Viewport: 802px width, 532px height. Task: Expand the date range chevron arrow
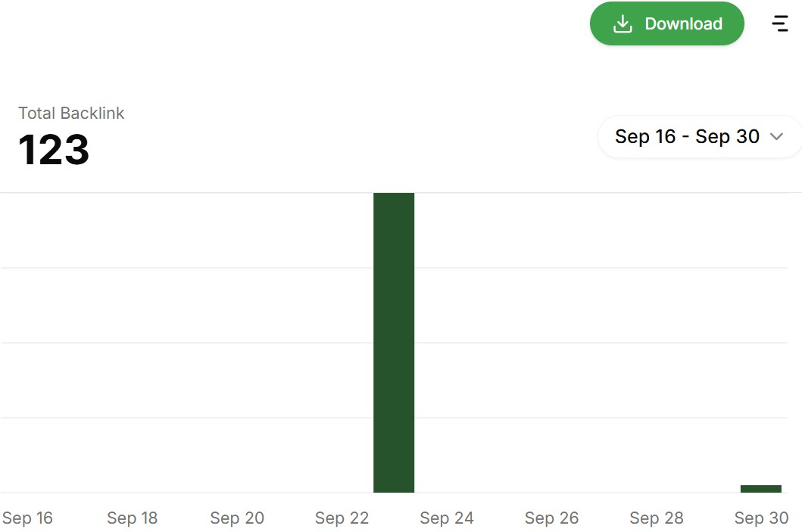tap(776, 137)
